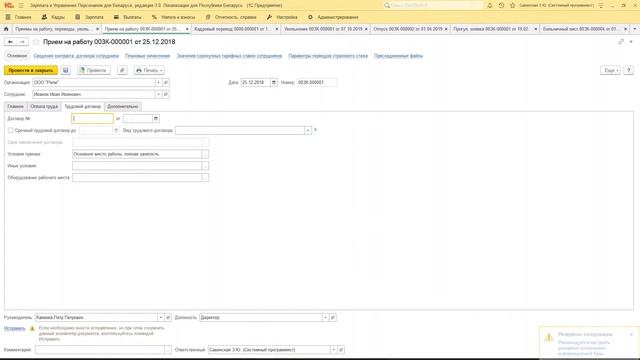Open calendar for the document Date field
Viewport: 640px width, 360px height.
(274, 82)
